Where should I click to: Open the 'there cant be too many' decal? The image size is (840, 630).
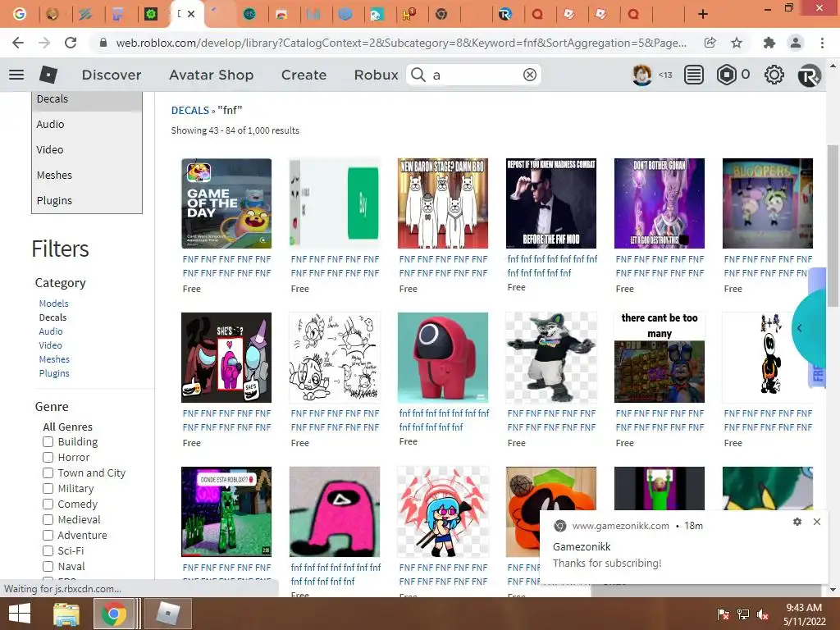[659, 358]
